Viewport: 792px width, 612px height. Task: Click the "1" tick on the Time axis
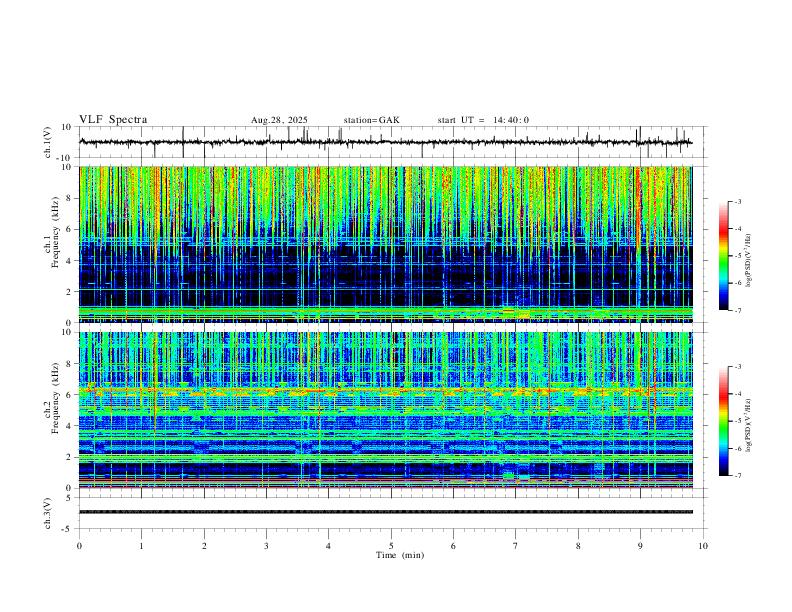[141, 546]
